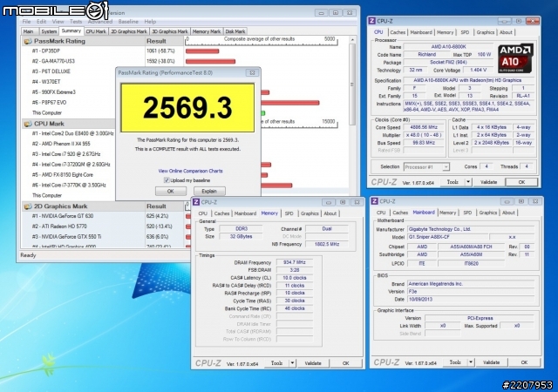558x392 pixels.
Task: Open the Edit menu in PerformanceTest
Action: pos(41,22)
